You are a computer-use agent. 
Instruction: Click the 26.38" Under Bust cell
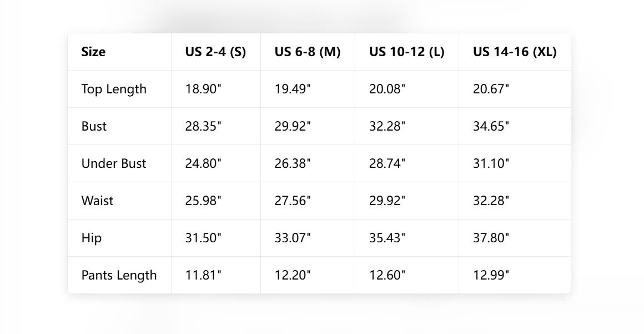(x=293, y=163)
